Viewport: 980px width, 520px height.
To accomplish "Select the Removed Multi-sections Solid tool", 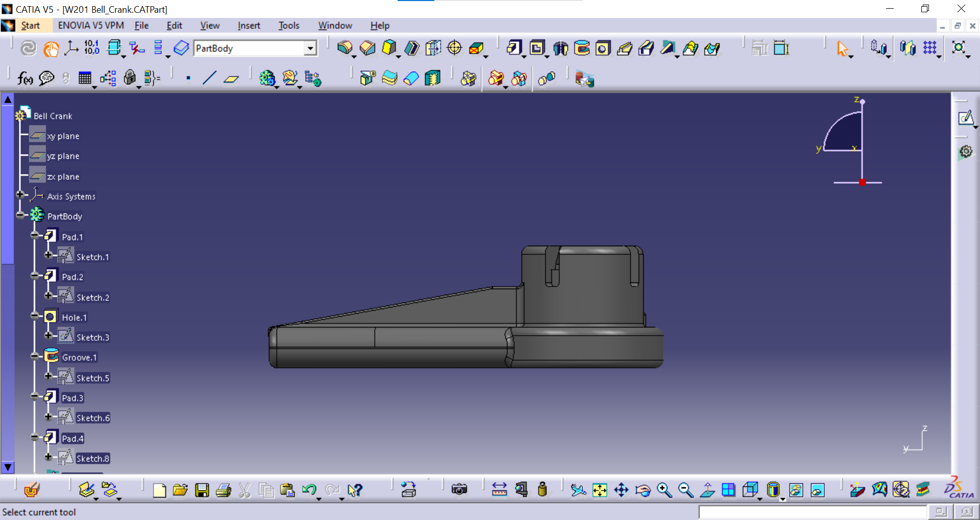I will pos(712,48).
